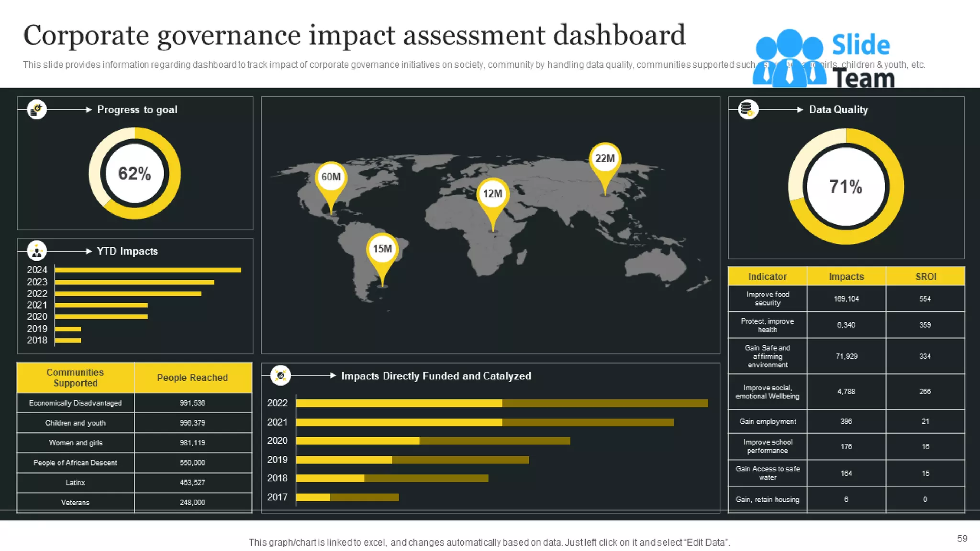Click the SROI column header

click(925, 276)
